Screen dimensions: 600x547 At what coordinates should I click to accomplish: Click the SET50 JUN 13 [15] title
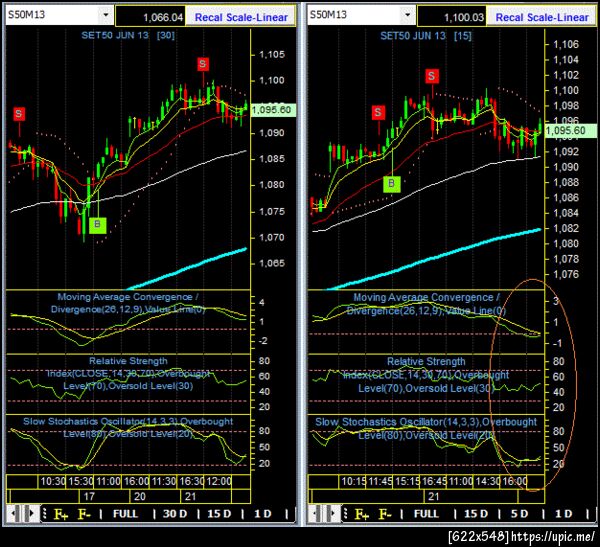coord(426,36)
